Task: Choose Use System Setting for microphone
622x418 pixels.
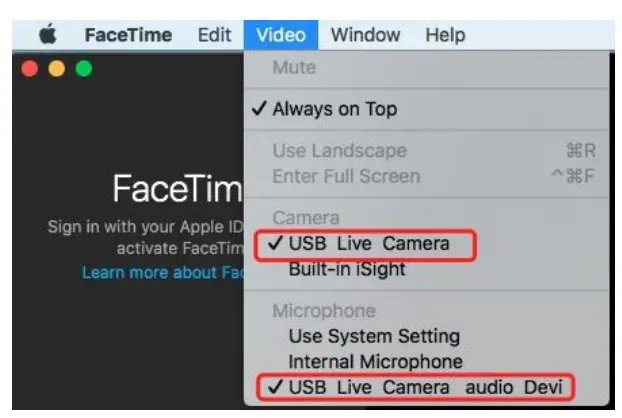Action: [373, 336]
